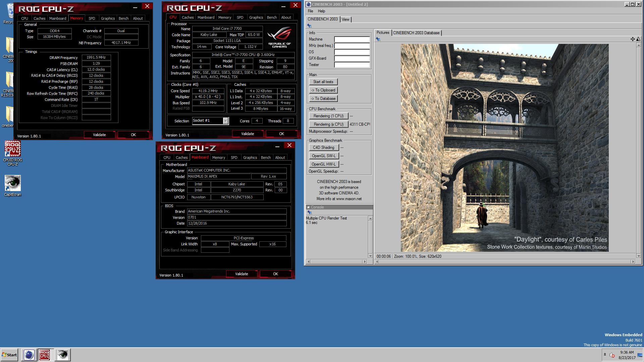The width and height of the screenshot is (644, 362).
Task: Click the Tester input field
Action: tap(352, 65)
